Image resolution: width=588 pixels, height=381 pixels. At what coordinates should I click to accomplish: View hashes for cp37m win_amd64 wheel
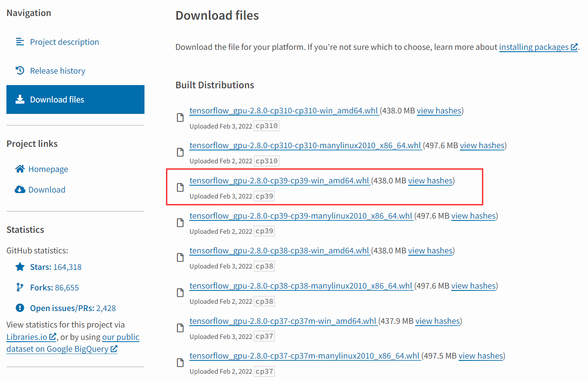pyautogui.click(x=438, y=321)
